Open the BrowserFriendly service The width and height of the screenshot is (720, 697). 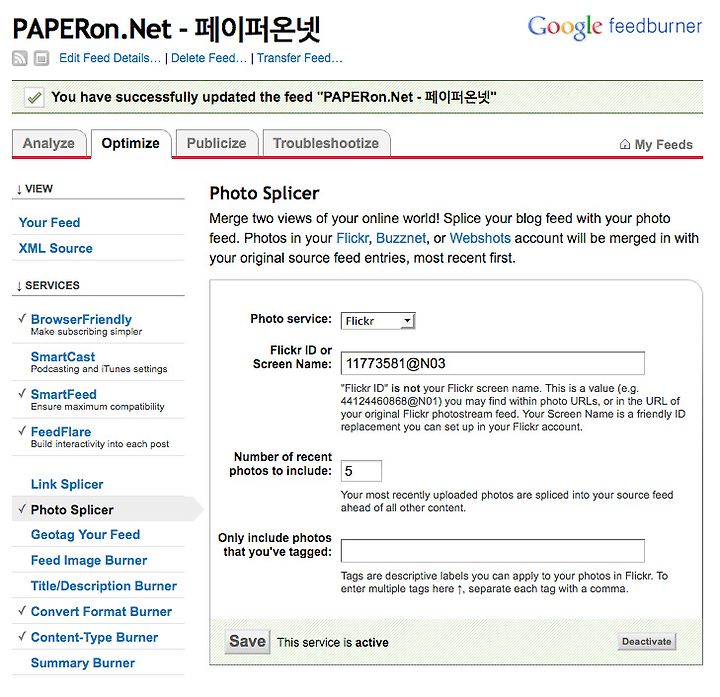pyautogui.click(x=81, y=320)
